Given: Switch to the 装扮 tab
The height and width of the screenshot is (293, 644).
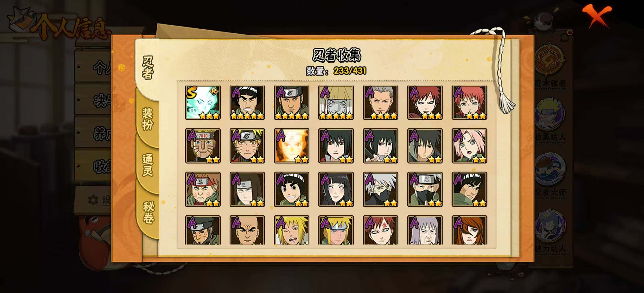Looking at the screenshot, I should (x=148, y=119).
